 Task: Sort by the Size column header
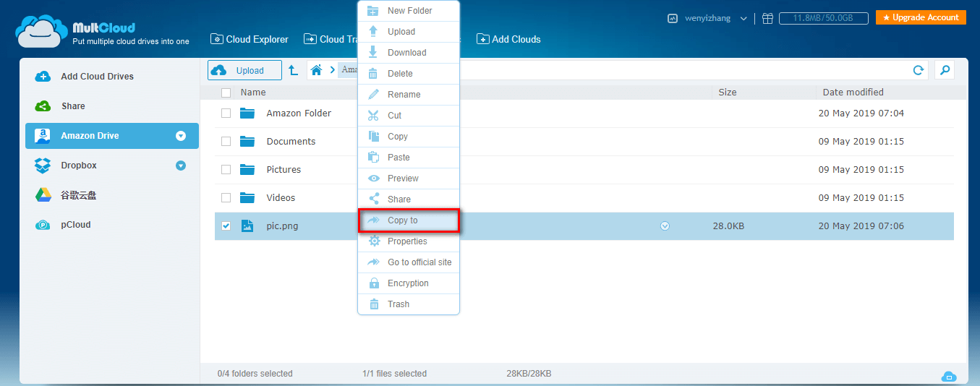728,93
